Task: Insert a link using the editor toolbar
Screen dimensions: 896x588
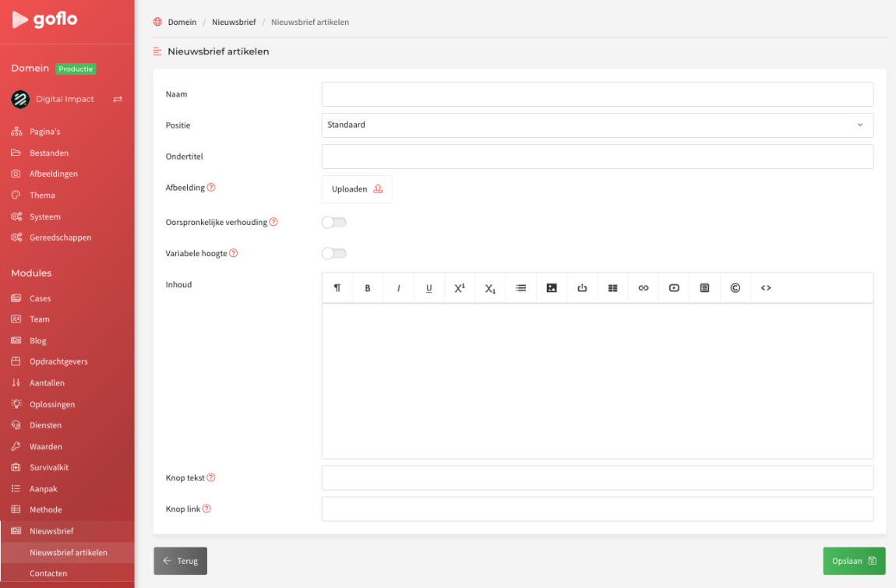Action: coord(644,288)
